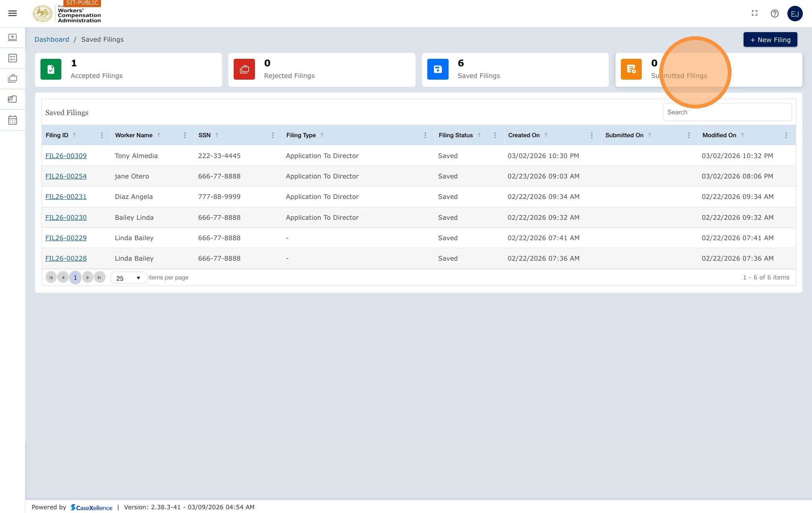This screenshot has width=812, height=513.
Task: Click the blue Saved Filings icon
Action: pyautogui.click(x=438, y=69)
